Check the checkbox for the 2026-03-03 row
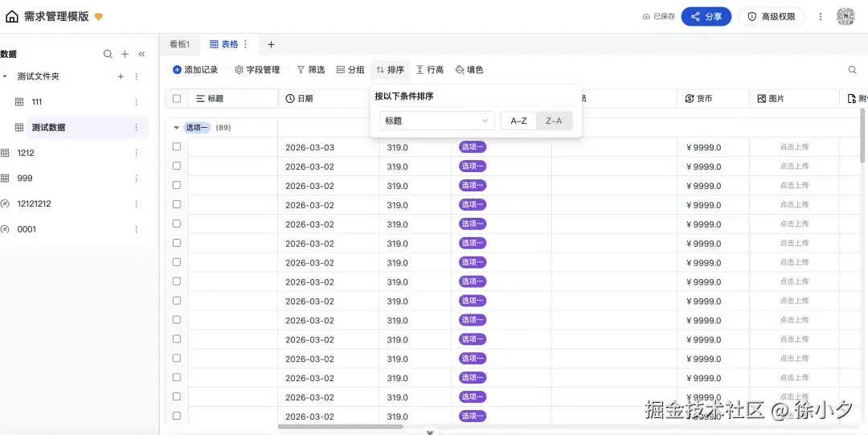The width and height of the screenshot is (868, 435). point(177,147)
